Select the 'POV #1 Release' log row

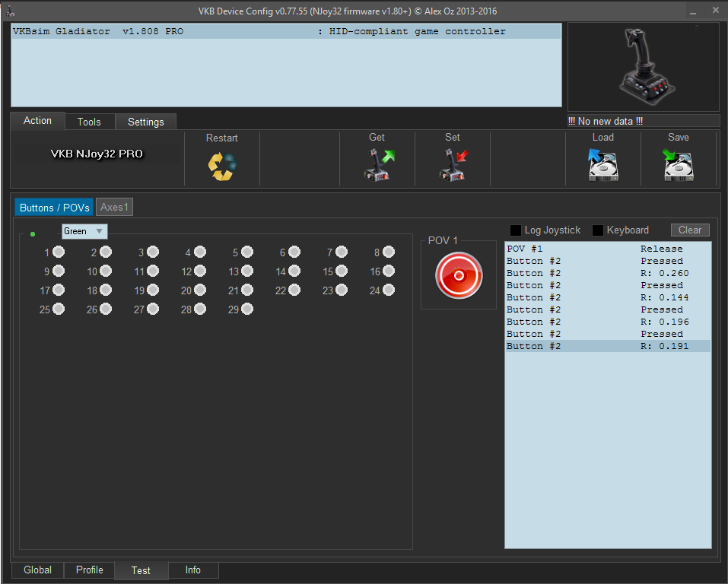[x=608, y=249]
